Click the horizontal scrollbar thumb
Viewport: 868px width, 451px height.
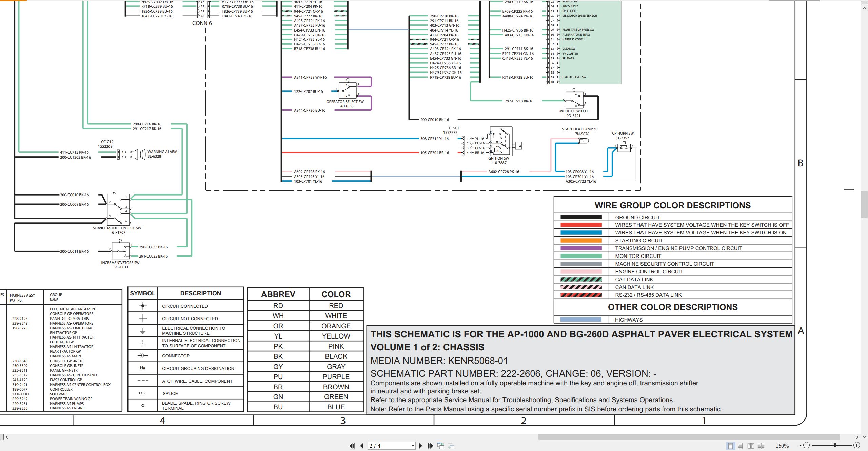[x=689, y=437]
